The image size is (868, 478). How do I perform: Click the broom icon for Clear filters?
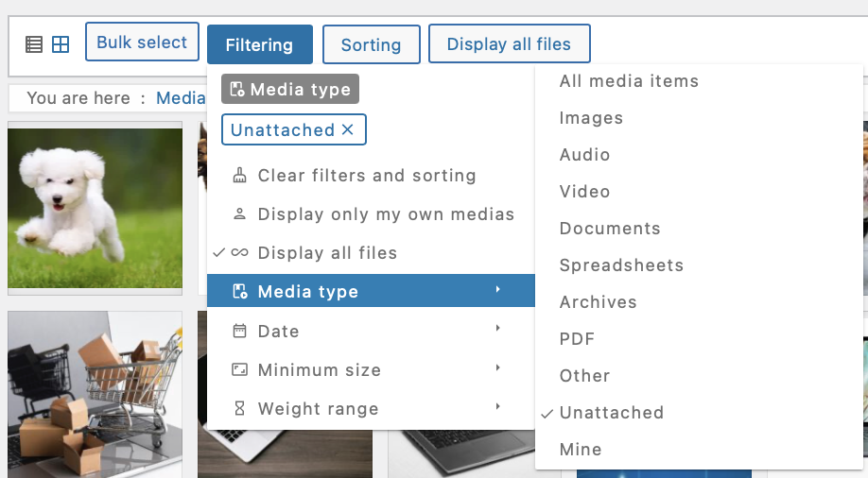240,176
